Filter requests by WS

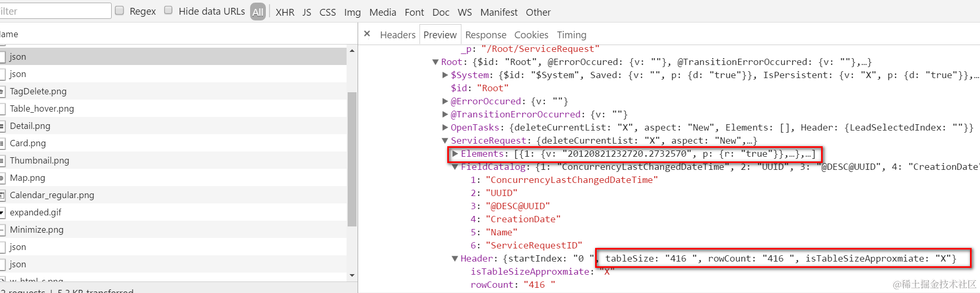coord(465,12)
